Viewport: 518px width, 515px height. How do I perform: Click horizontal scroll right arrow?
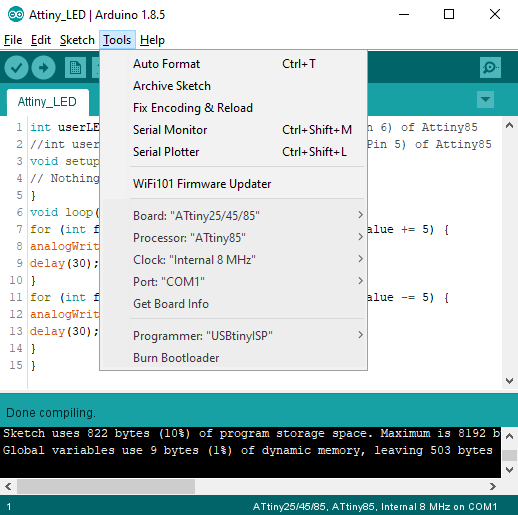click(493, 486)
